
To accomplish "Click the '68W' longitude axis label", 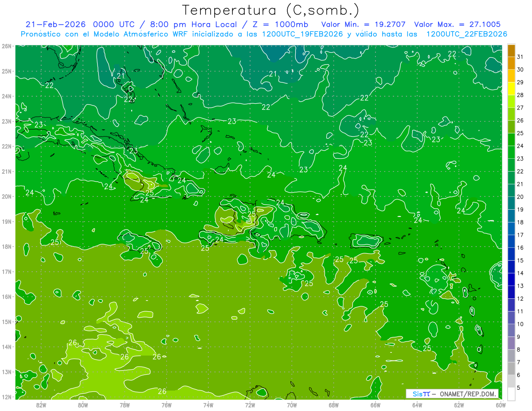I will click(334, 405).
